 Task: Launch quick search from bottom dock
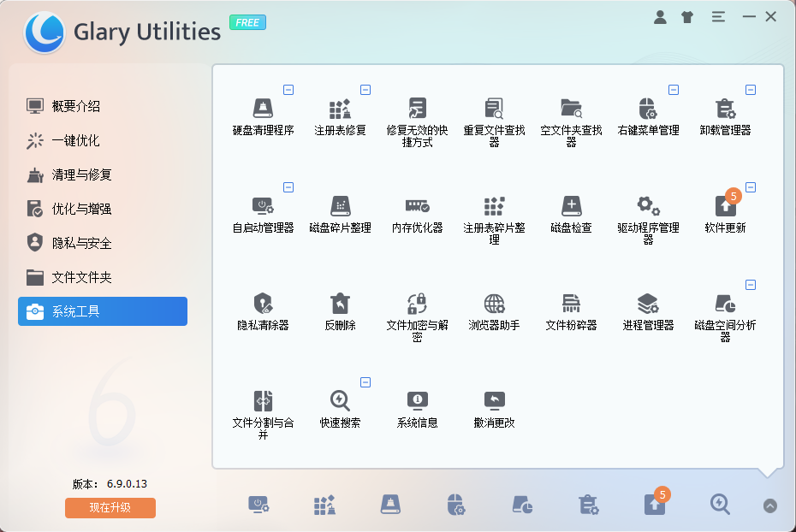[721, 505]
